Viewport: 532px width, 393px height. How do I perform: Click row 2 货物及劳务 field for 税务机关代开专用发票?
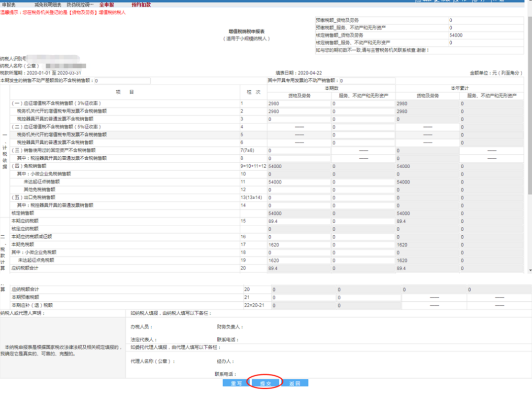(299, 111)
